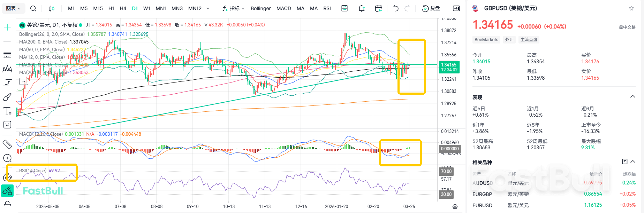
Task: Collapse the right side panel arrow
Action: click(456, 8)
